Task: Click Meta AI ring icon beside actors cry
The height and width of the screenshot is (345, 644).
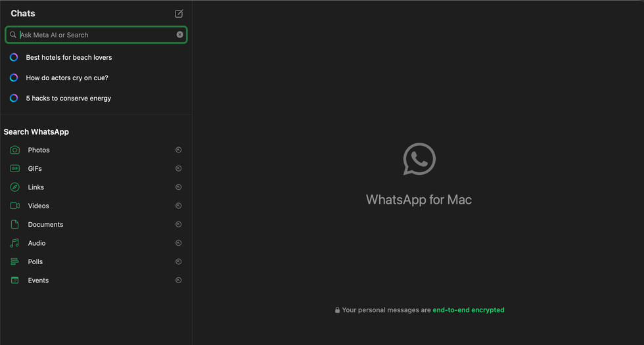Action: click(14, 78)
